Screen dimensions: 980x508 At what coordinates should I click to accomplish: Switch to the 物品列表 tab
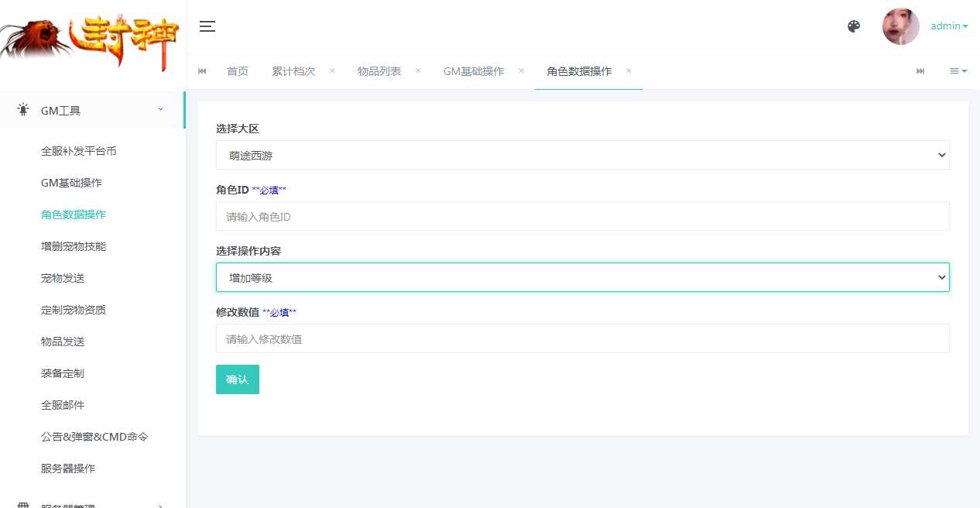[379, 71]
